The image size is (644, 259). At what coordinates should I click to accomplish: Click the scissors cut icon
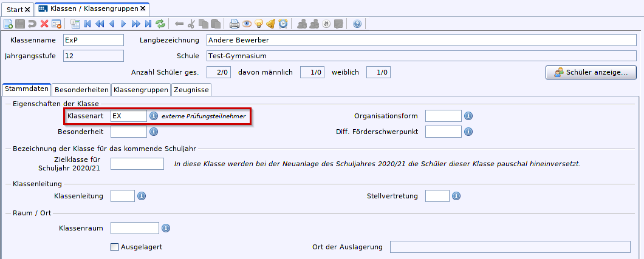coord(191,24)
